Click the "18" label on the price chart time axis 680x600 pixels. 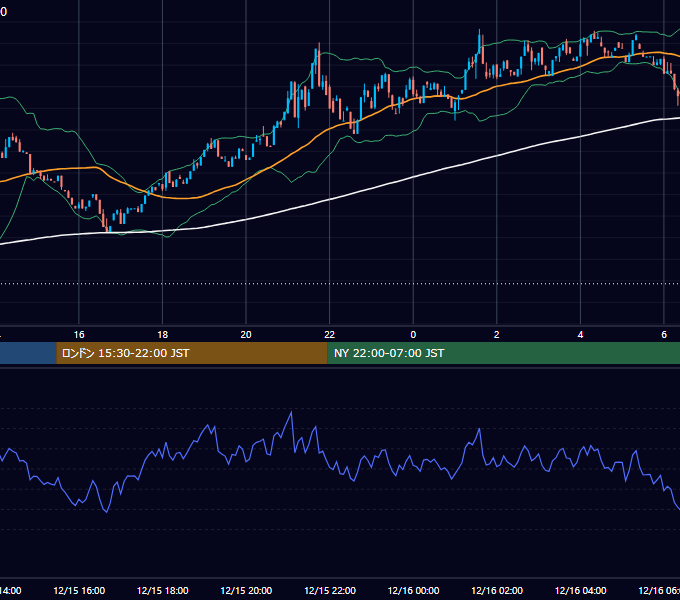(x=163, y=335)
